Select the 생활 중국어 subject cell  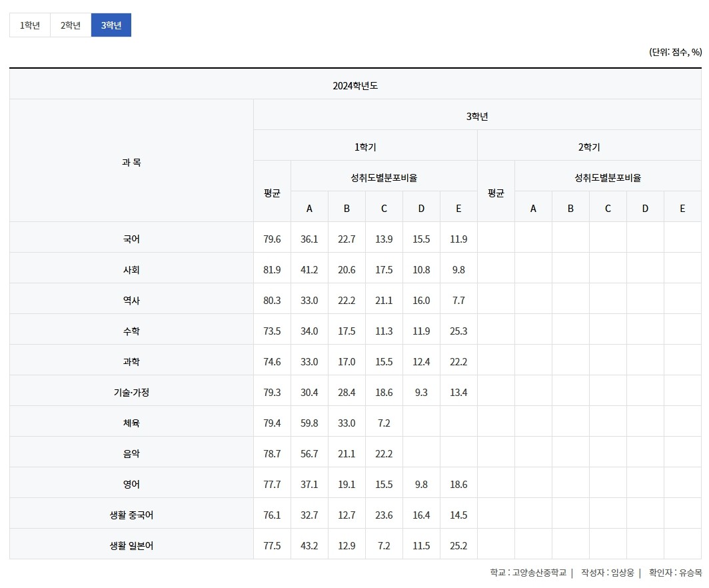131,515
